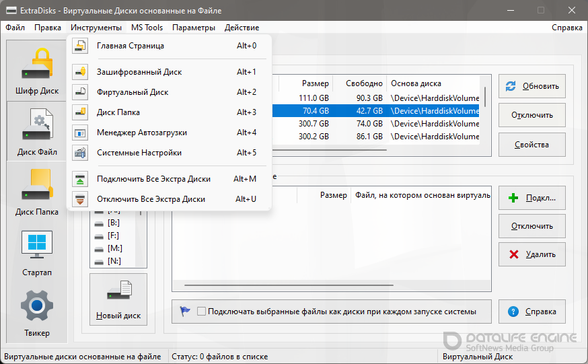Click the Новый диск button label
The height and width of the screenshot is (364, 588).
click(x=118, y=316)
